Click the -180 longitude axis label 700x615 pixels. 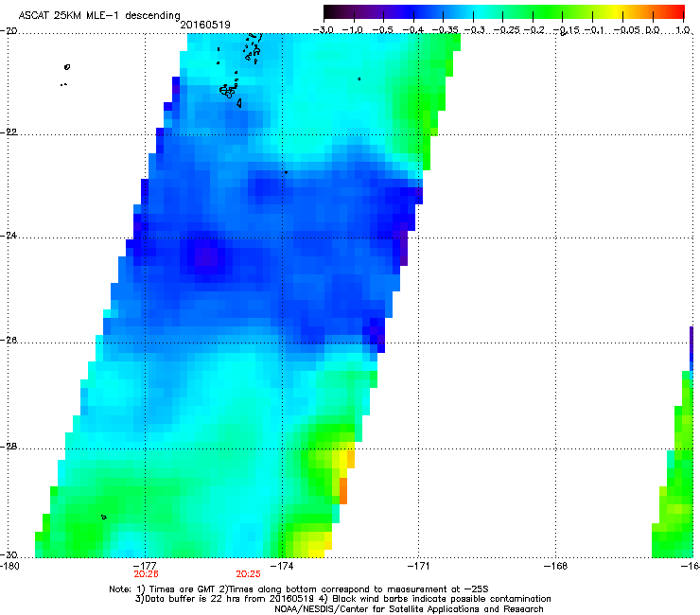coord(9,566)
